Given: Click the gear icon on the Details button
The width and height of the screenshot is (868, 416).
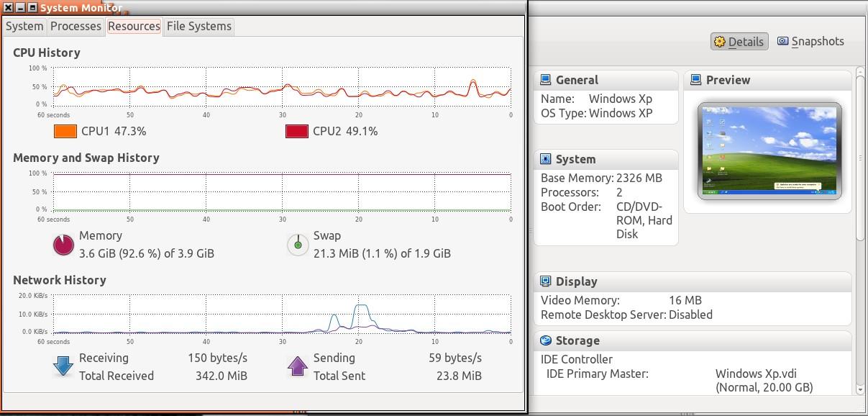Looking at the screenshot, I should tap(721, 41).
